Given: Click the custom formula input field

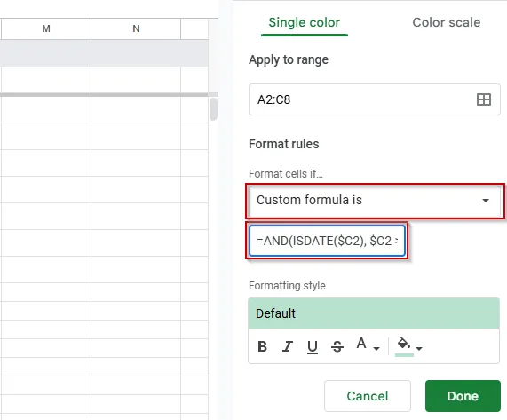Looking at the screenshot, I should point(327,241).
